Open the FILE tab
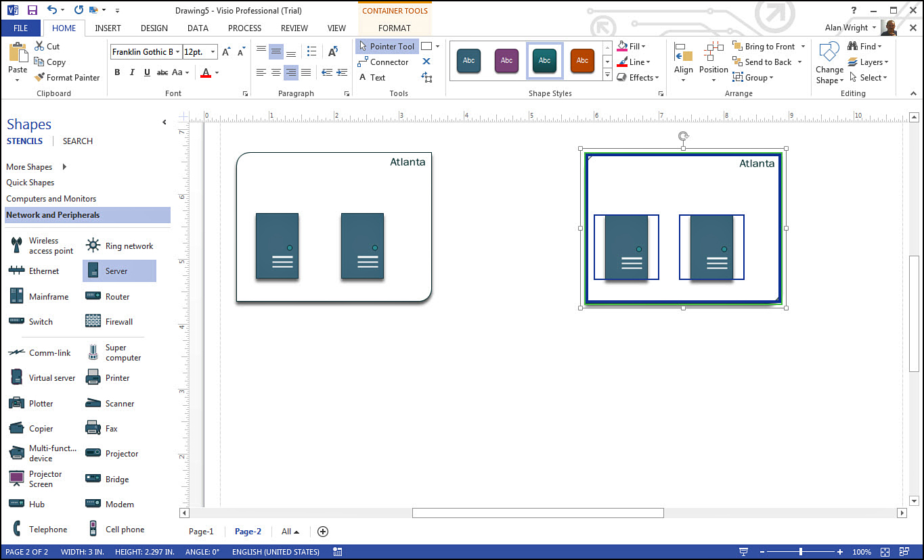The image size is (924, 560). point(21,28)
